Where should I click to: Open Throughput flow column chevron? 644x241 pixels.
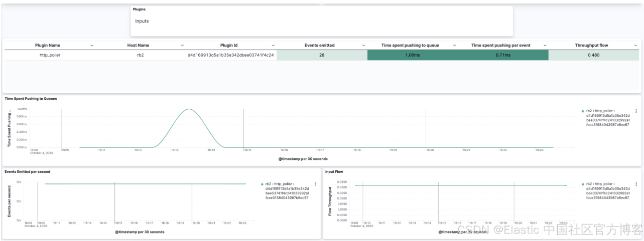pos(635,46)
